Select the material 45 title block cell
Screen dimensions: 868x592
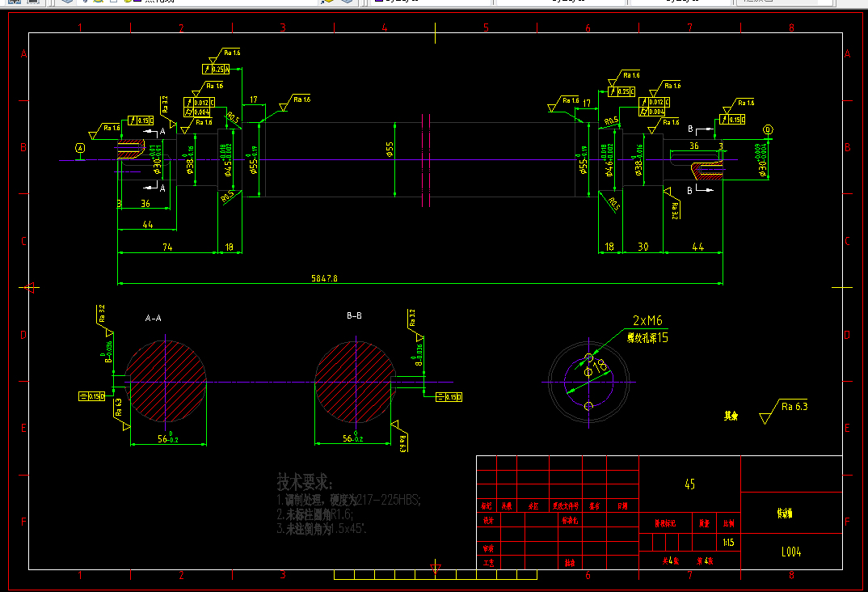coord(689,484)
